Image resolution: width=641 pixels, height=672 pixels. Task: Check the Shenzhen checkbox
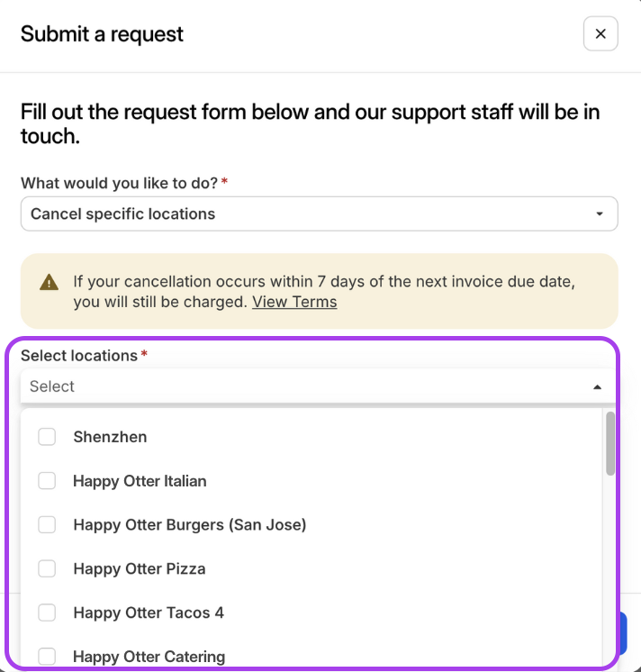tap(47, 437)
